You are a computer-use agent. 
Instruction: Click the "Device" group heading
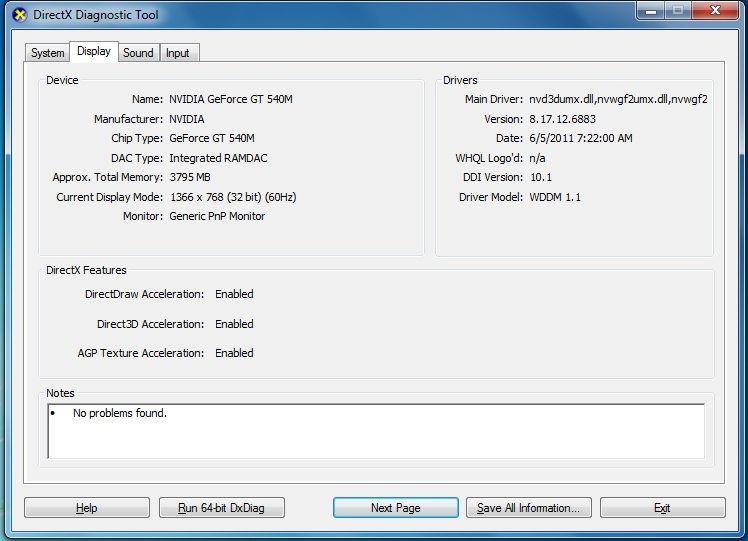(62, 80)
